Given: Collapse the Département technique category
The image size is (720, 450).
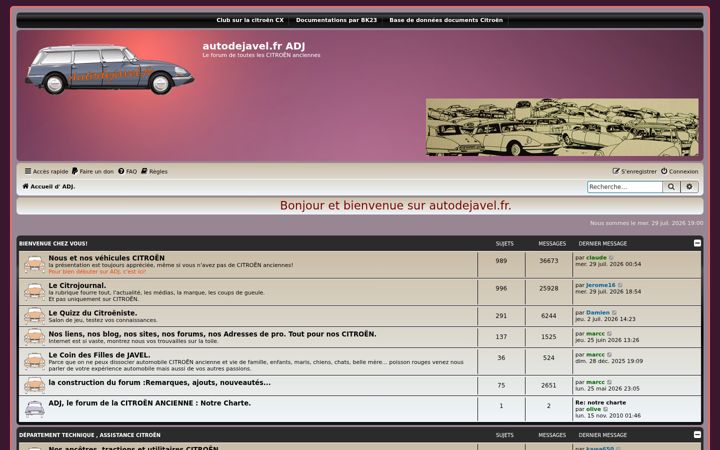Looking at the screenshot, I should (697, 435).
